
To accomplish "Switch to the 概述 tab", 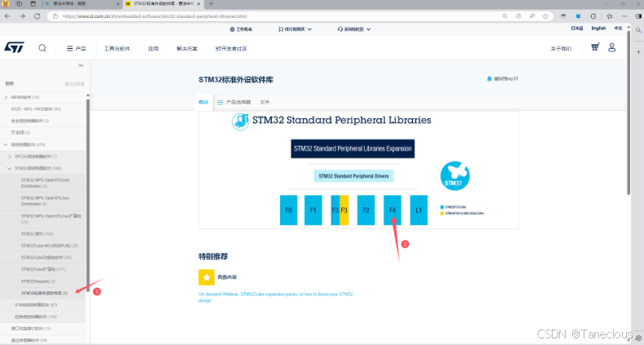I will pyautogui.click(x=203, y=102).
